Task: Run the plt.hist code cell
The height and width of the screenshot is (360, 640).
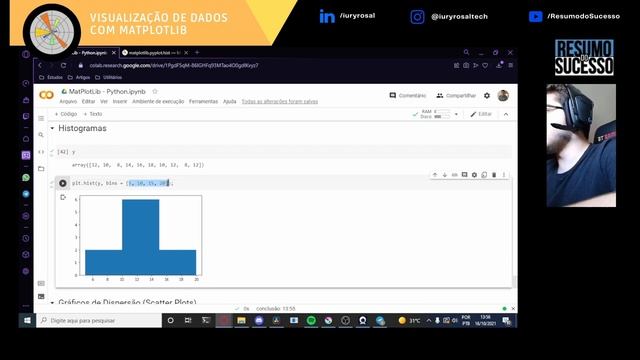Action: coord(62,183)
